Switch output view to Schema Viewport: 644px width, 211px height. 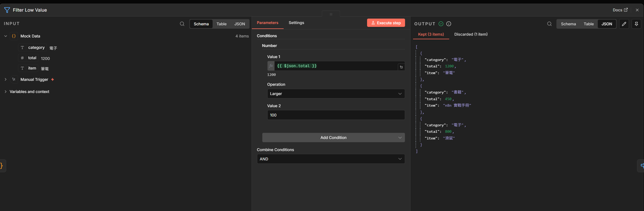pyautogui.click(x=568, y=24)
